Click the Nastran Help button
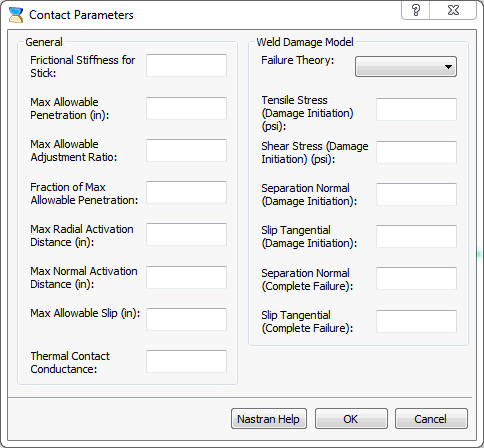The height and width of the screenshot is (448, 484). 269,419
